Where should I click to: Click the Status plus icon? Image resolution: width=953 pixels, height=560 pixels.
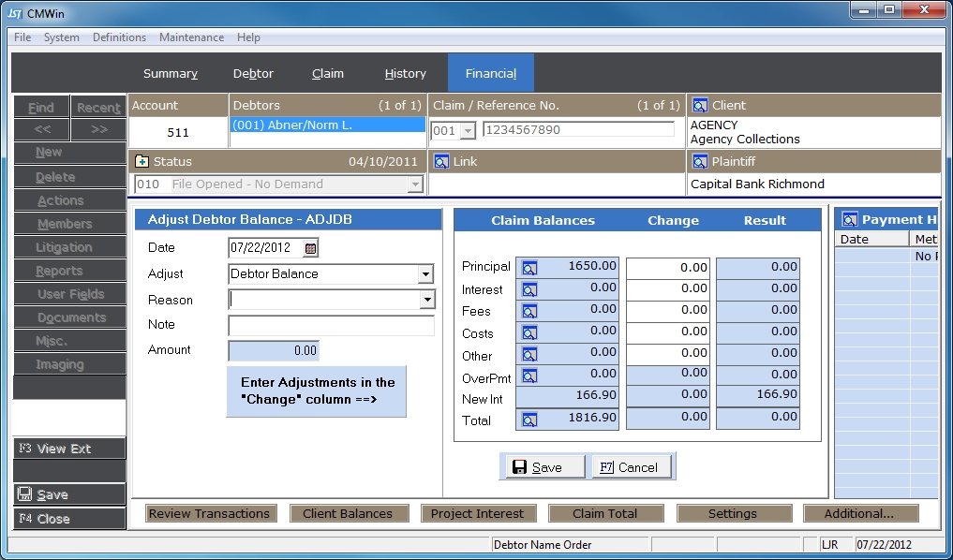pos(142,162)
